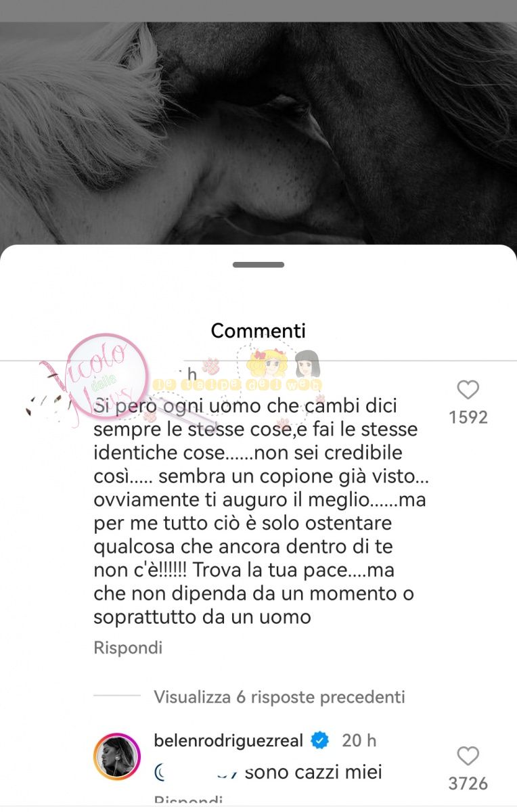Screen dimensions: 517x812
Task: Tap the 'sono cazzi miei' reply text
Action: point(313,771)
